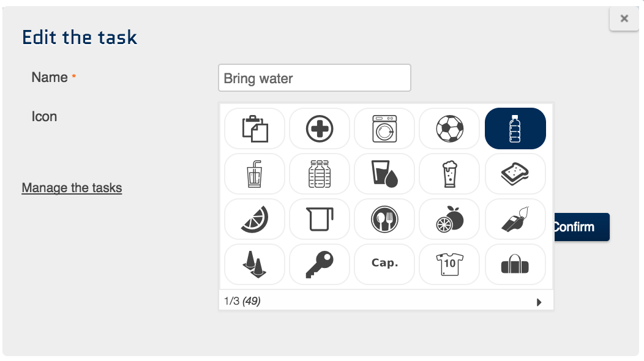Choose the beer glass icon
This screenshot has height=361, width=644.
coord(449,174)
